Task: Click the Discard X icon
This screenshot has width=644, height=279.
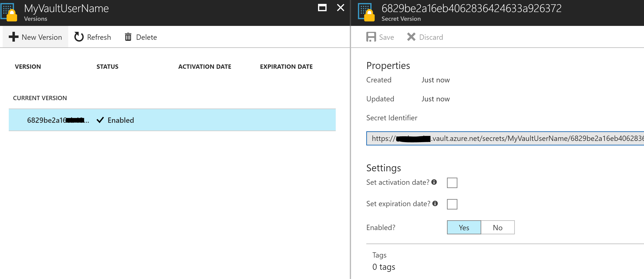Action: pyautogui.click(x=411, y=37)
